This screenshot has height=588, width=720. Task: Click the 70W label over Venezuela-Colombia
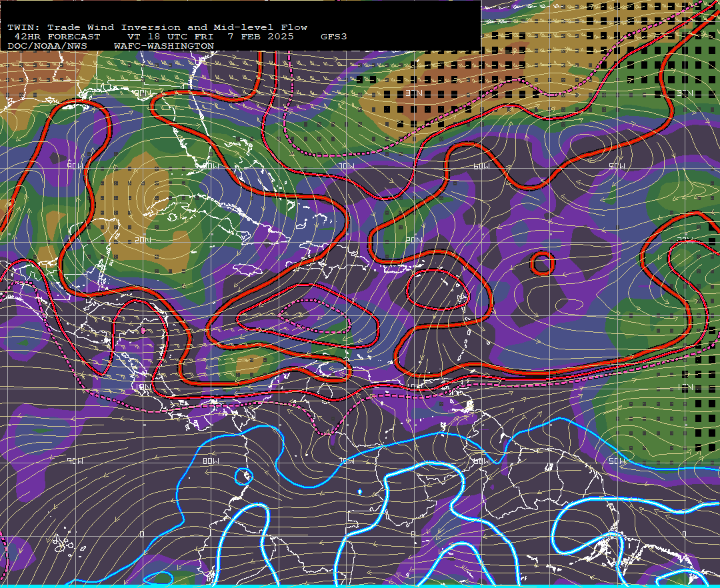tap(347, 461)
